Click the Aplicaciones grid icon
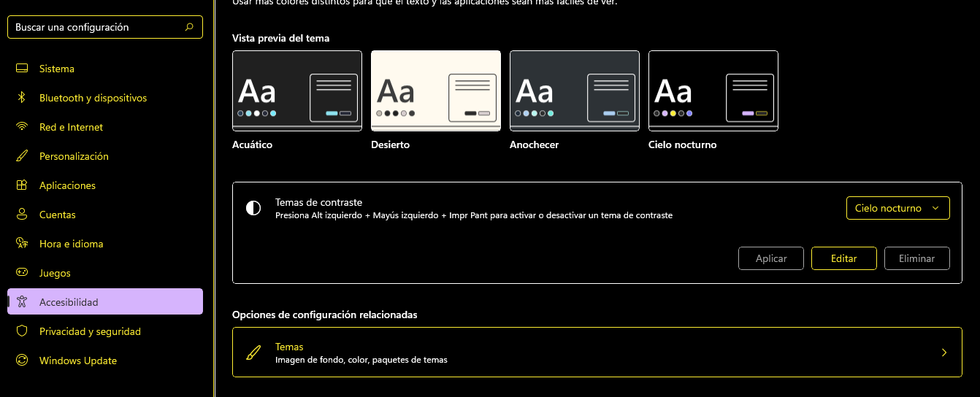980x397 pixels. point(22,185)
